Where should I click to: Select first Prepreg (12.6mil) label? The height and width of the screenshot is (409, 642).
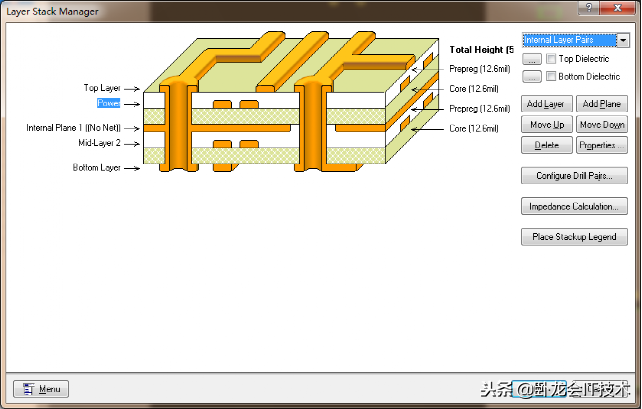(x=479, y=69)
